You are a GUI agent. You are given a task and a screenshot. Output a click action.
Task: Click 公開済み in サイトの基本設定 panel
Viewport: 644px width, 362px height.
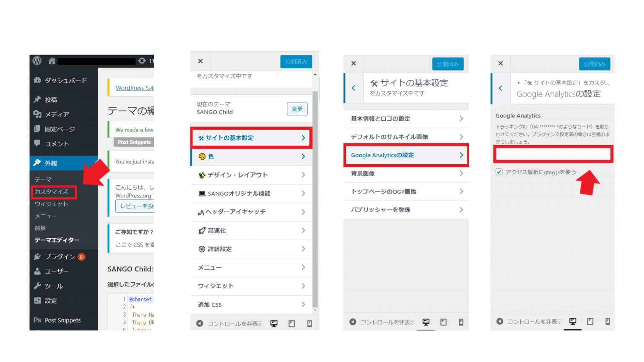coord(448,64)
